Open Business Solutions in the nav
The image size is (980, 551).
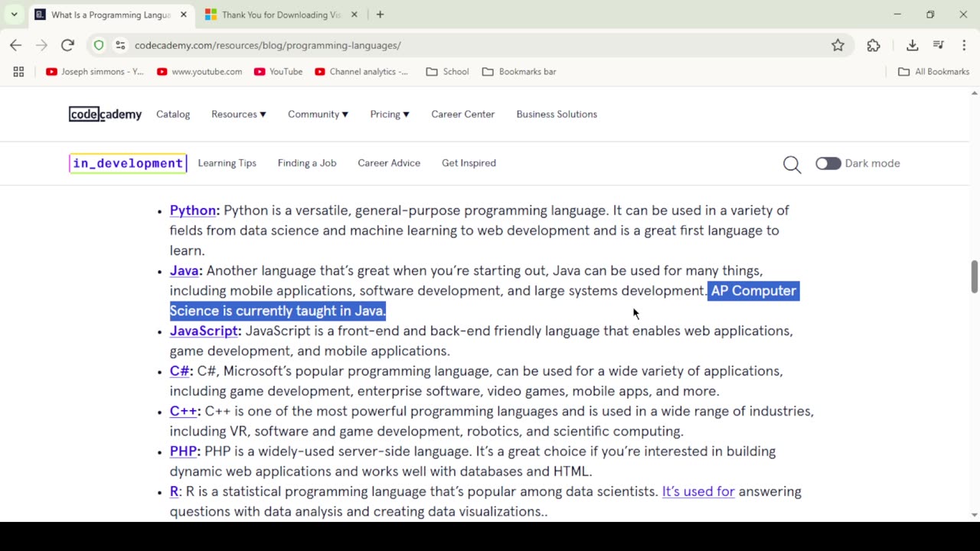[557, 114]
